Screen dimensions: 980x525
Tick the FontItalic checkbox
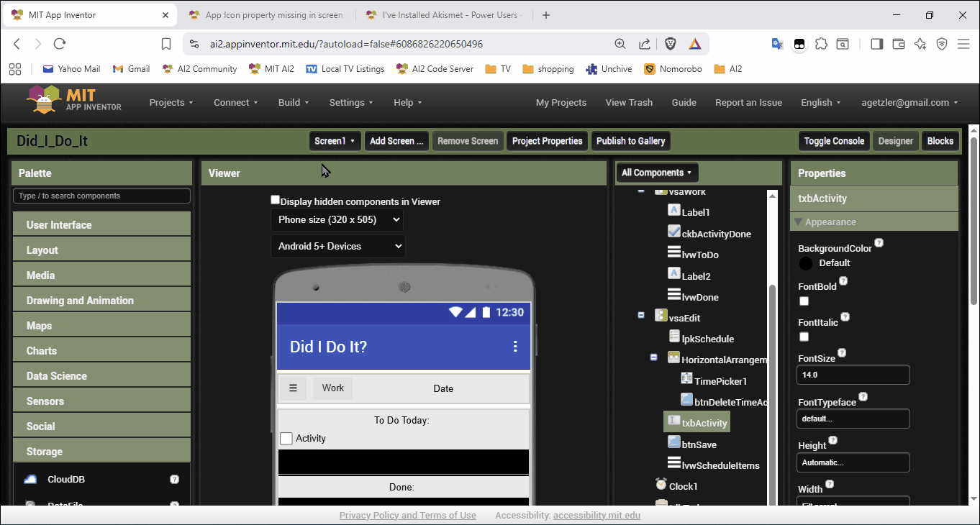[x=804, y=337]
